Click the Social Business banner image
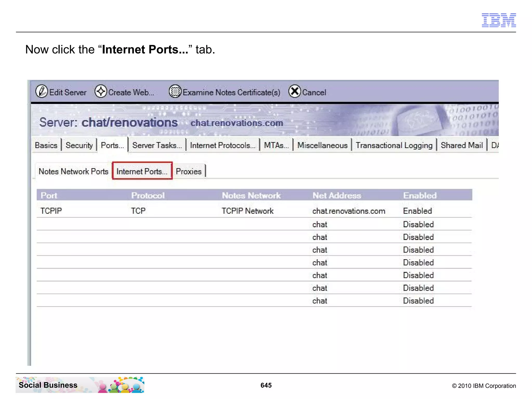 point(80,385)
